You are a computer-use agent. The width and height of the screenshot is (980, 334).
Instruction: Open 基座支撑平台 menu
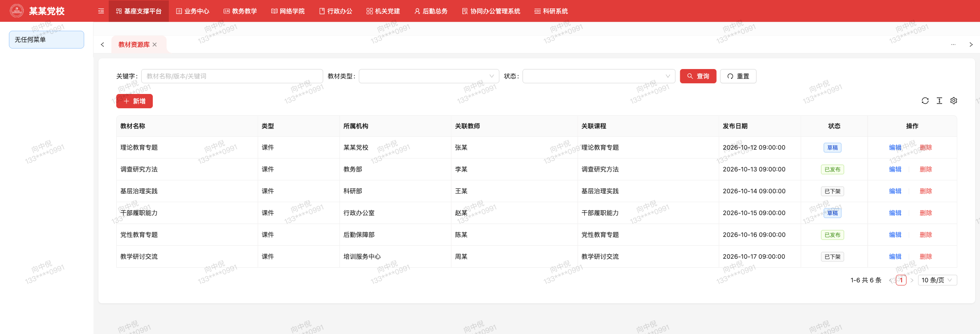(139, 11)
